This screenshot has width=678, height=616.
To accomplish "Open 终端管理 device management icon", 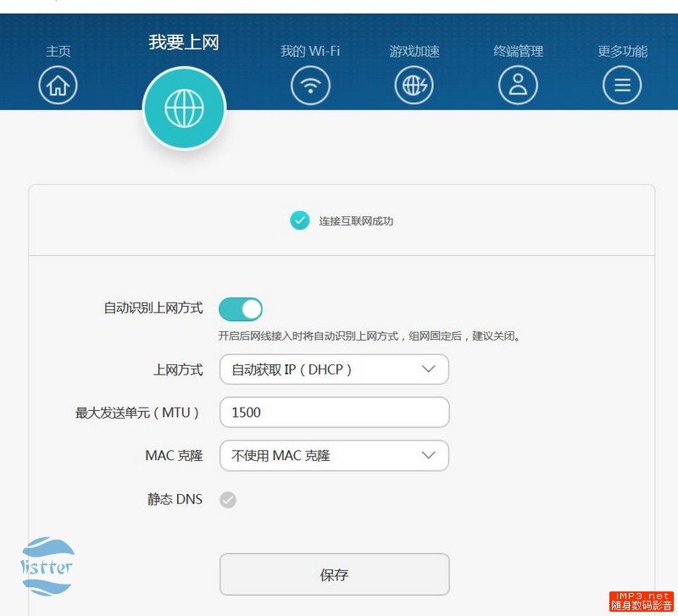I will pos(518,85).
